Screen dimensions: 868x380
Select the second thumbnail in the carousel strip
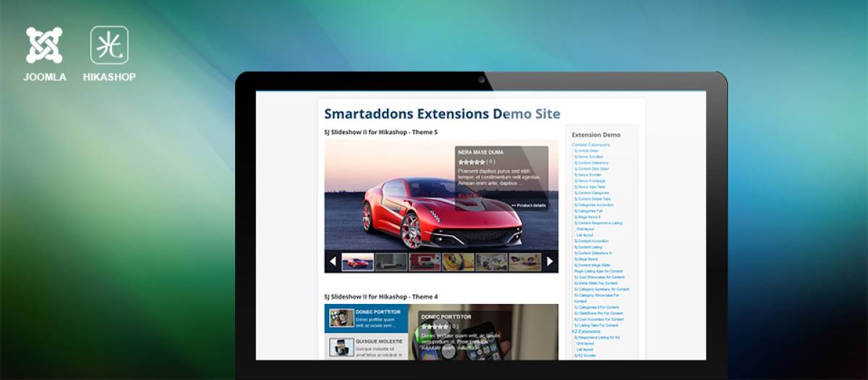pyautogui.click(x=391, y=262)
